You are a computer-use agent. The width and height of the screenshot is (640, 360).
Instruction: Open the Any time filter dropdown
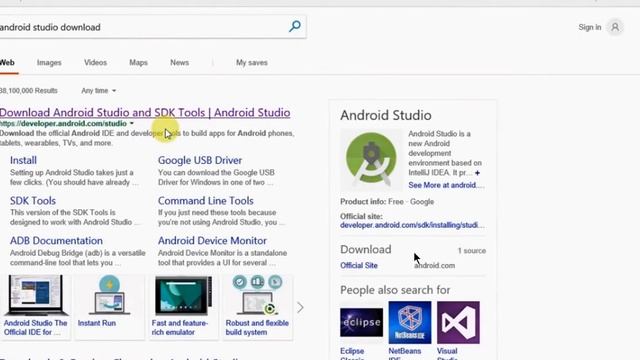point(98,91)
